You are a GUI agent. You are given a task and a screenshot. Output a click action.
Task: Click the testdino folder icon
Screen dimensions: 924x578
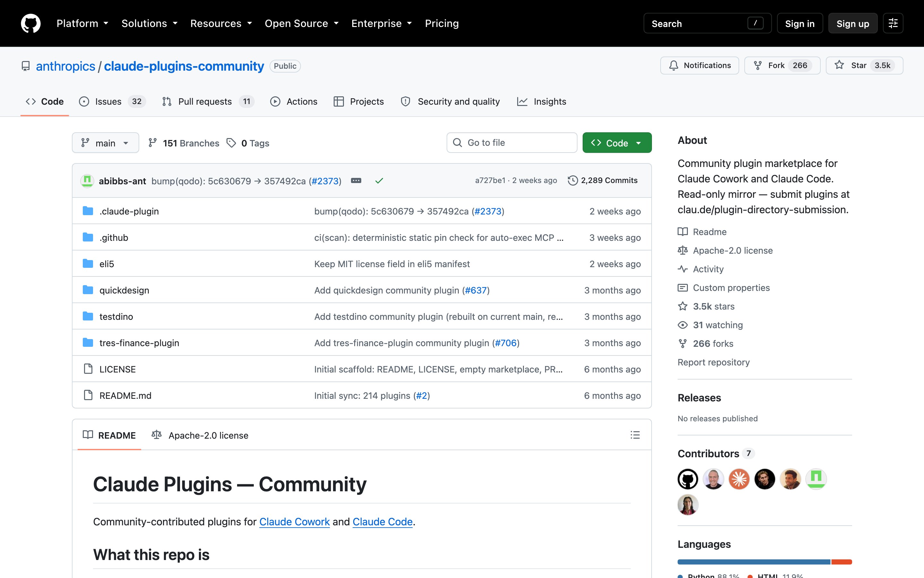click(88, 316)
